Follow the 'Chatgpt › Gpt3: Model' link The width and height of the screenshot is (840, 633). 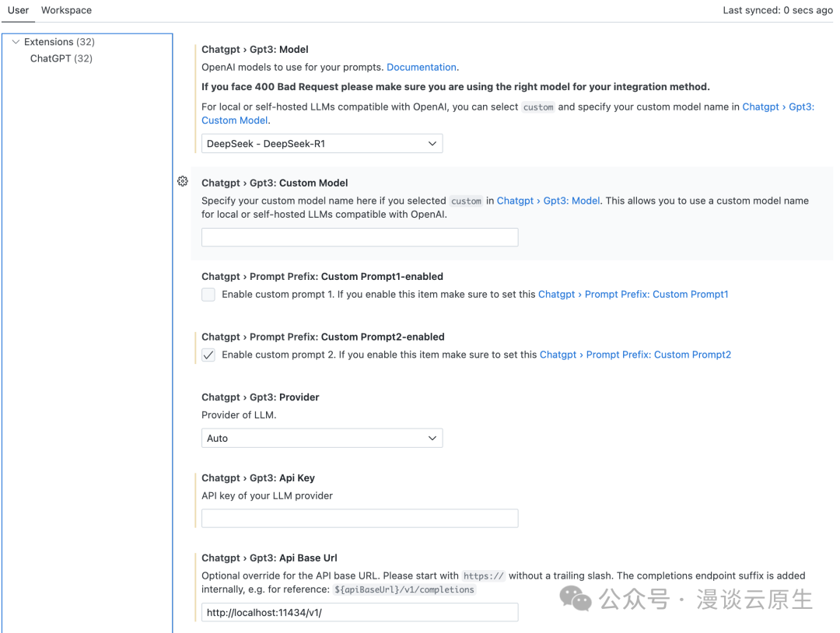point(548,201)
